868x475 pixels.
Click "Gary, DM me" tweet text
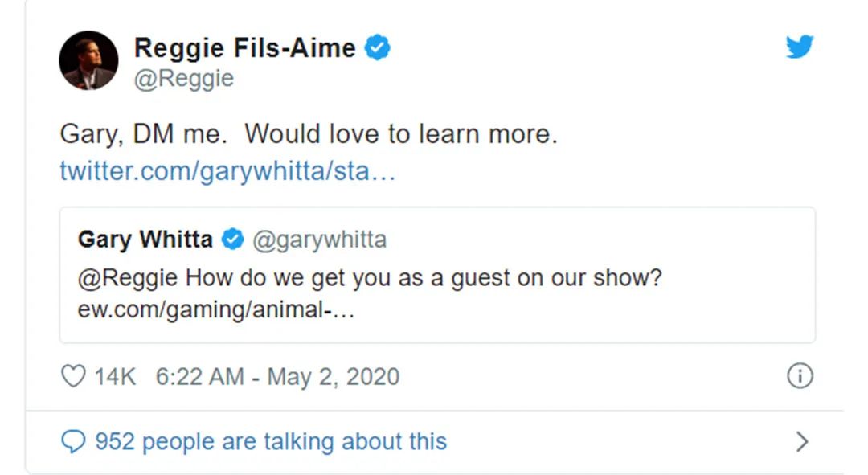pos(308,134)
